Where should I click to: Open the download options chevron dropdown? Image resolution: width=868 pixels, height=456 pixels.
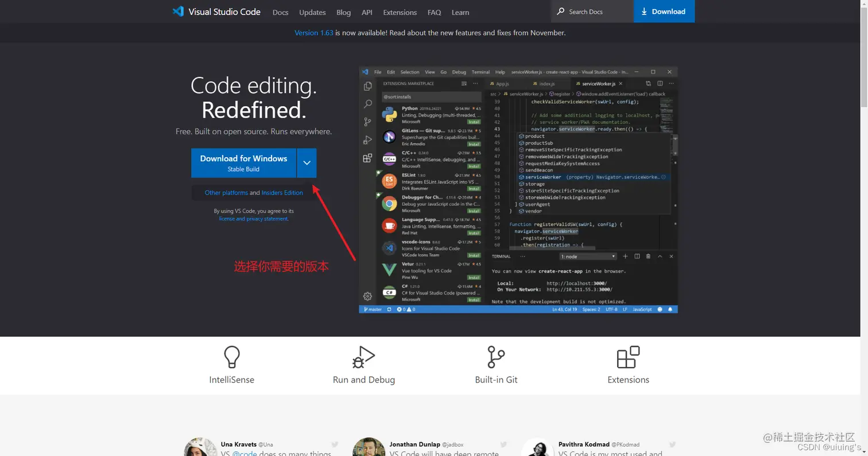click(x=307, y=163)
